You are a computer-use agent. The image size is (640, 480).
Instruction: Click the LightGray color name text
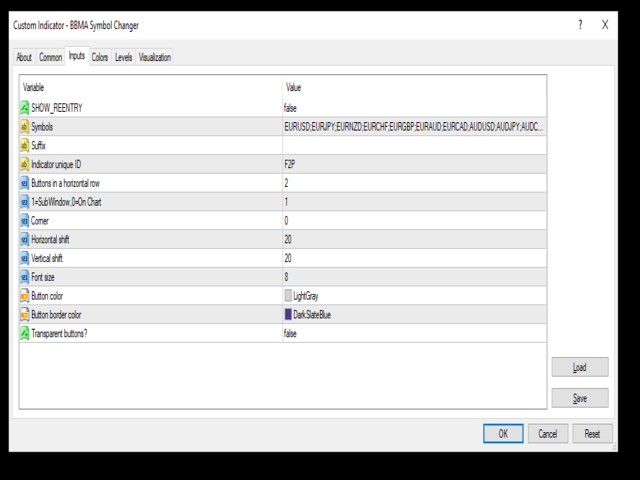306,296
